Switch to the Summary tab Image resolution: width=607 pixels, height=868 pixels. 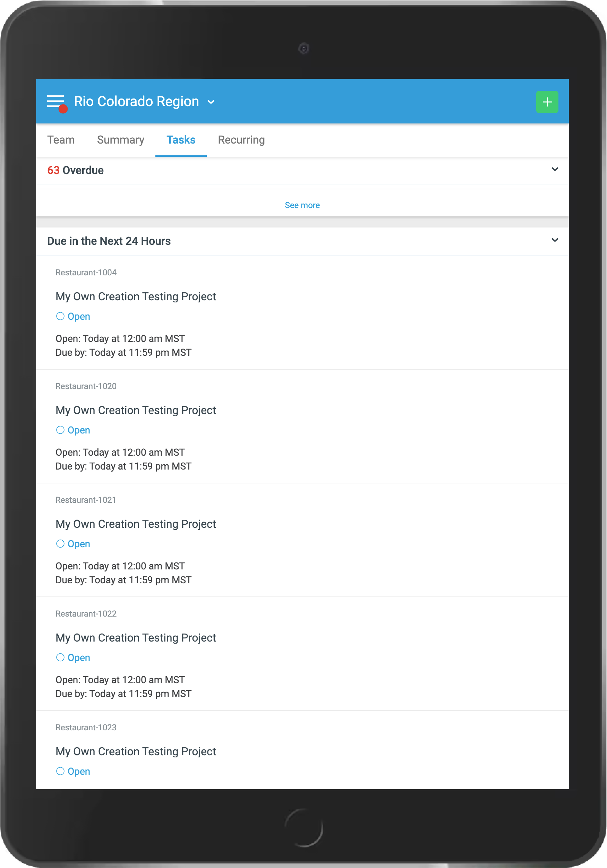(x=120, y=140)
